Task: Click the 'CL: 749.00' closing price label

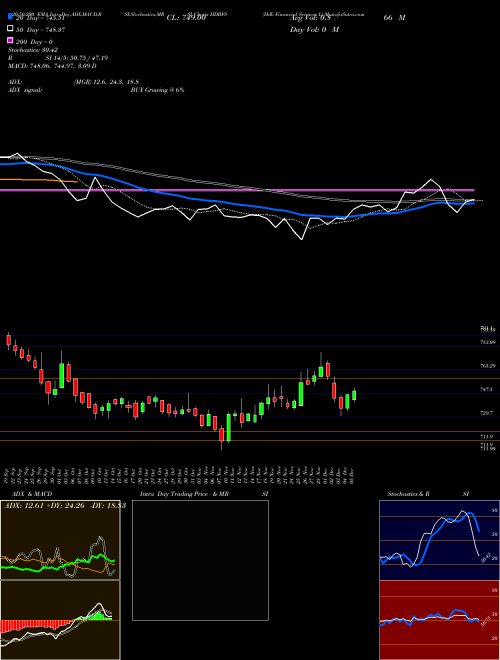Action: pyautogui.click(x=186, y=18)
